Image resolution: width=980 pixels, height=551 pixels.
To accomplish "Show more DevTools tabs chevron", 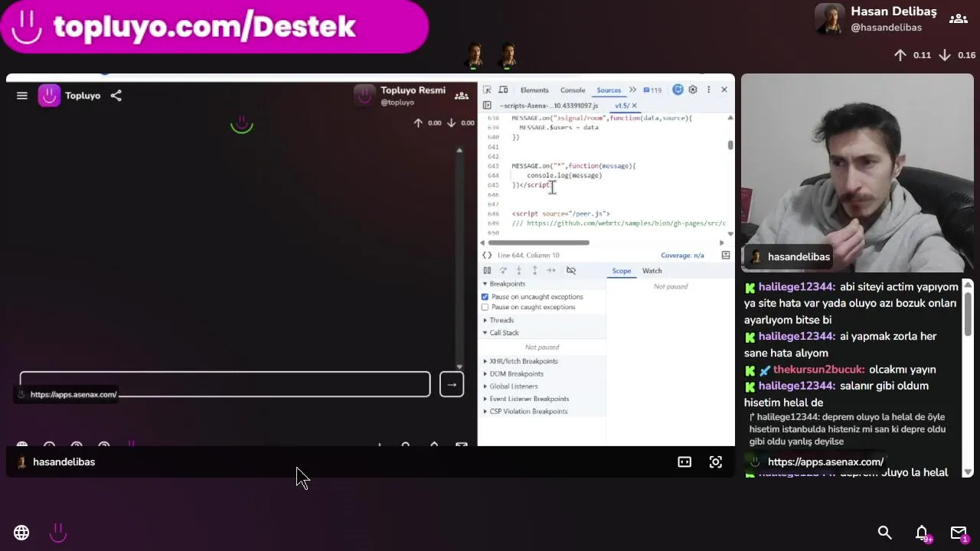I will pyautogui.click(x=632, y=90).
